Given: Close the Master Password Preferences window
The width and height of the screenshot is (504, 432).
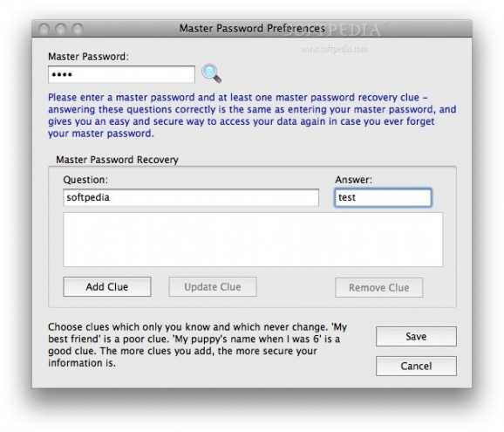Looking at the screenshot, I should (44, 29).
